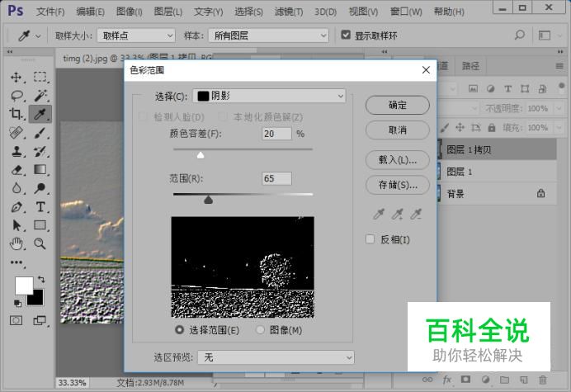571x392 pixels.
Task: Click the 存储(S)... save button
Action: click(x=397, y=185)
